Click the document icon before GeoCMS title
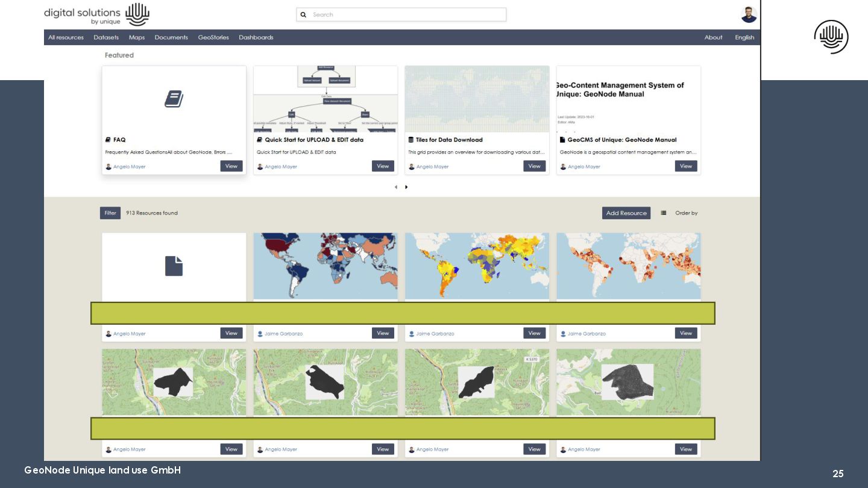Image resolution: width=868 pixels, height=488 pixels. pyautogui.click(x=562, y=140)
